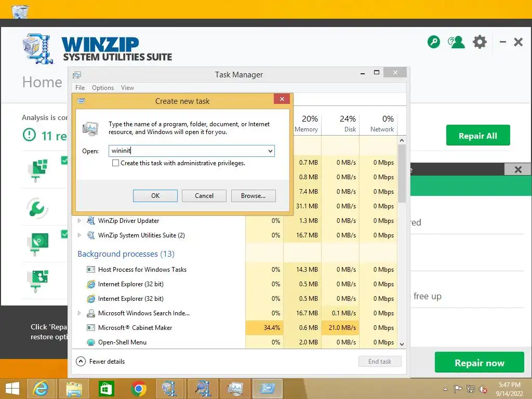Expand WinZip System Utilities Suite process group
Screen dimensions: 532x399
pos(79,235)
